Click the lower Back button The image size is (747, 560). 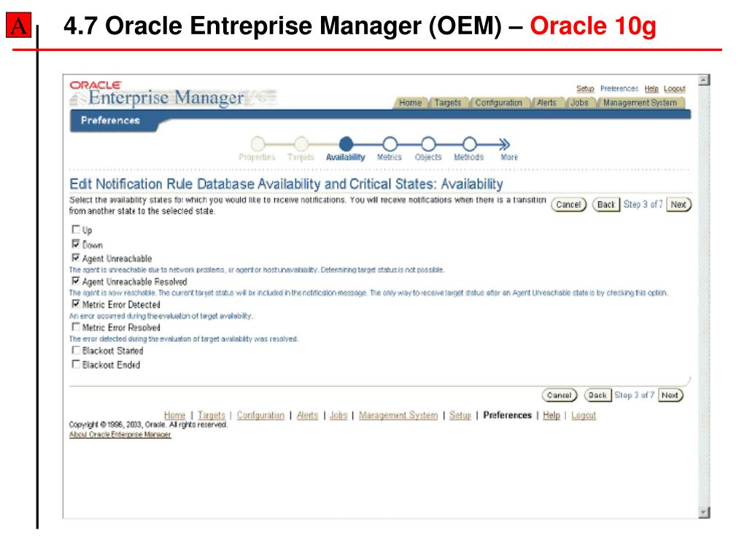click(x=597, y=395)
